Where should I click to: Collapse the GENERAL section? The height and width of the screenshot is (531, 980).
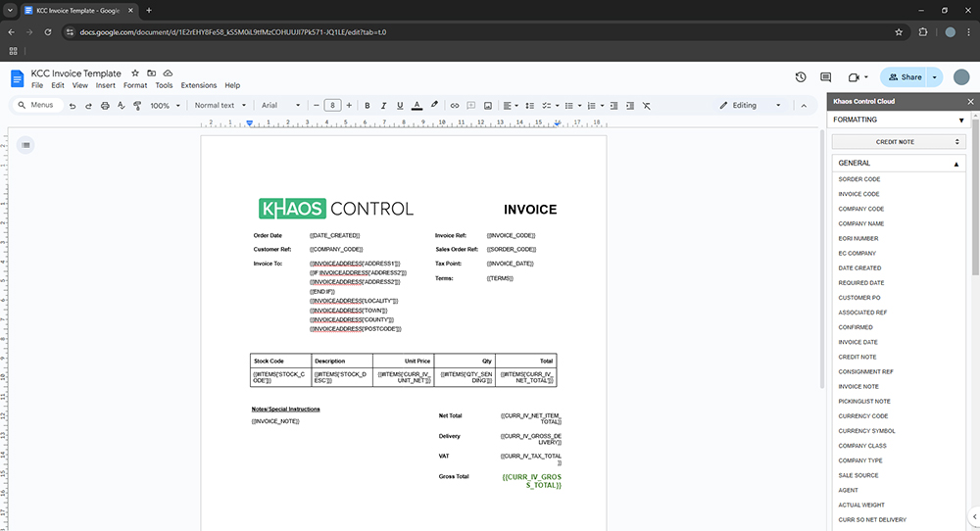point(898,163)
